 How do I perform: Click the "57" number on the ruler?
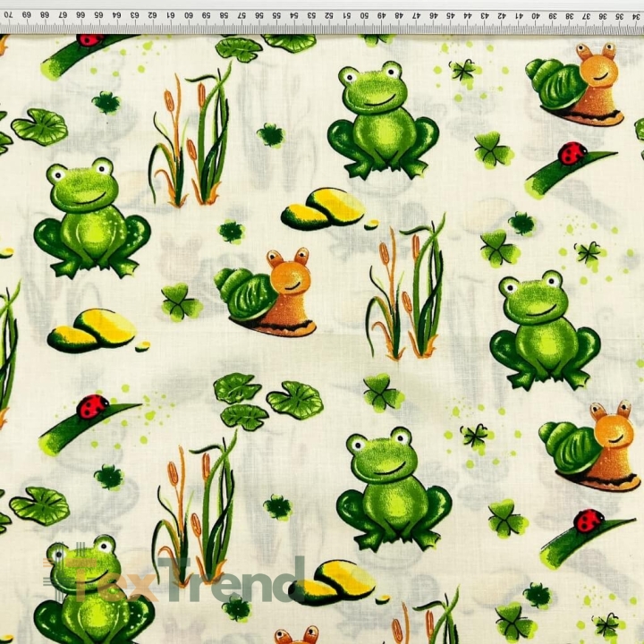[x=241, y=15]
